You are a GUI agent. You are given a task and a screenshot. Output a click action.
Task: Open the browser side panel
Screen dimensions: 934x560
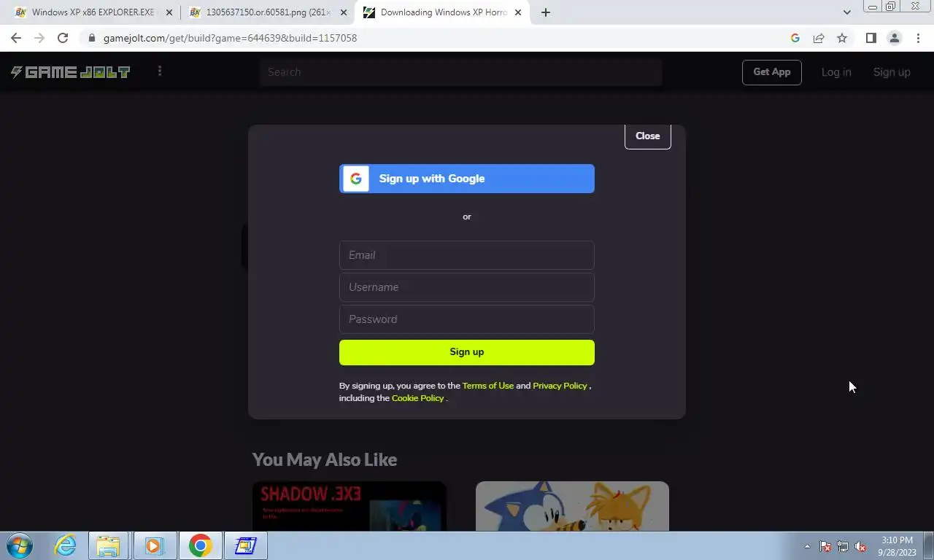[871, 38]
